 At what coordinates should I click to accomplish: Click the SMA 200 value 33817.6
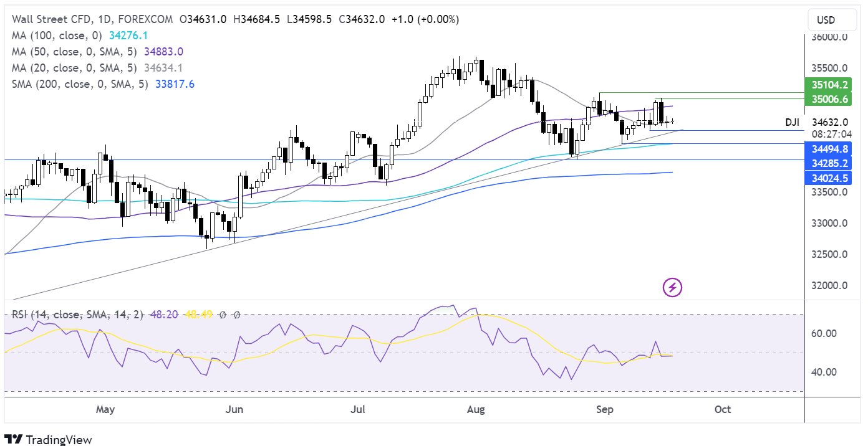click(173, 84)
